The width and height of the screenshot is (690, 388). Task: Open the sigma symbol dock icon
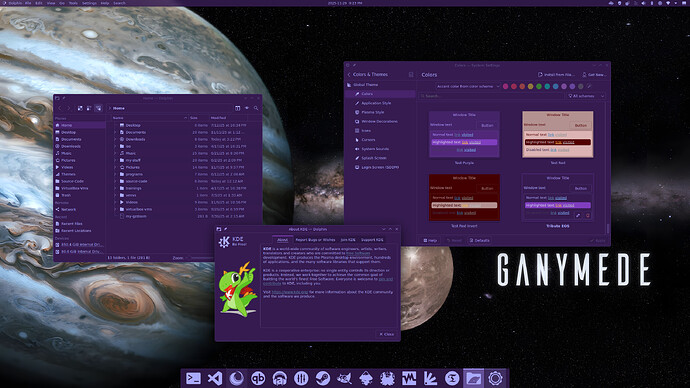(x=452, y=378)
